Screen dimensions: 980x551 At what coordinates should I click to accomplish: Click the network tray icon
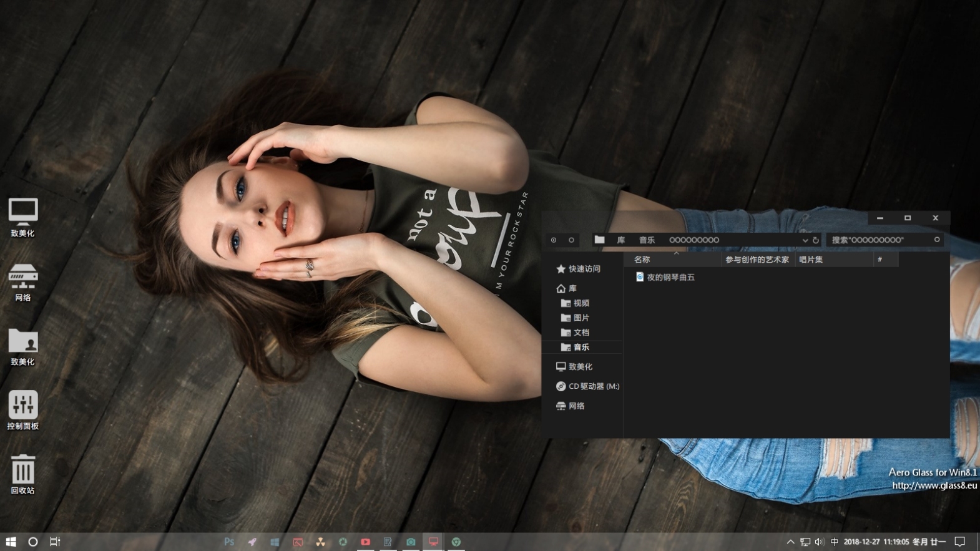805,542
